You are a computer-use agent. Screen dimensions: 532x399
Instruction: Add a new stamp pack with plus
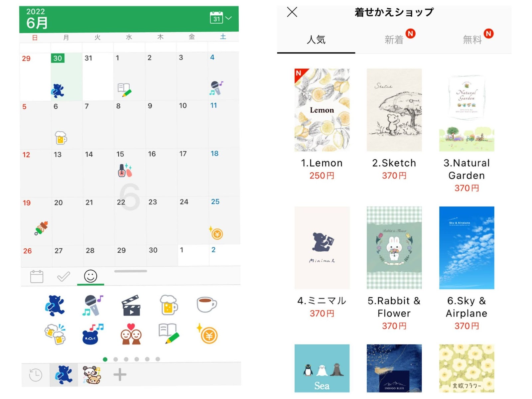[x=120, y=374]
